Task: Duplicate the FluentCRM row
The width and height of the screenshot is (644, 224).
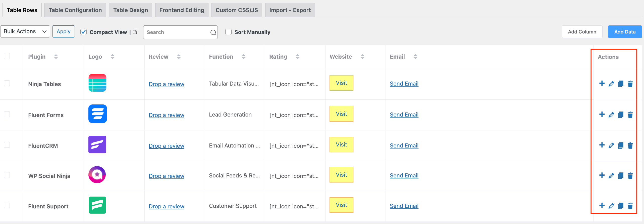Action: click(x=621, y=145)
